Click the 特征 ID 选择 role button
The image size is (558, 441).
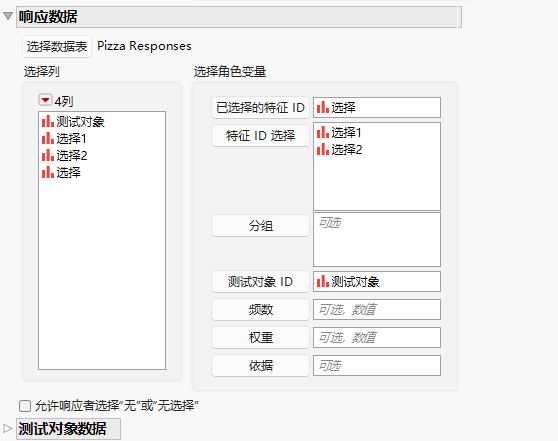pyautogui.click(x=260, y=135)
